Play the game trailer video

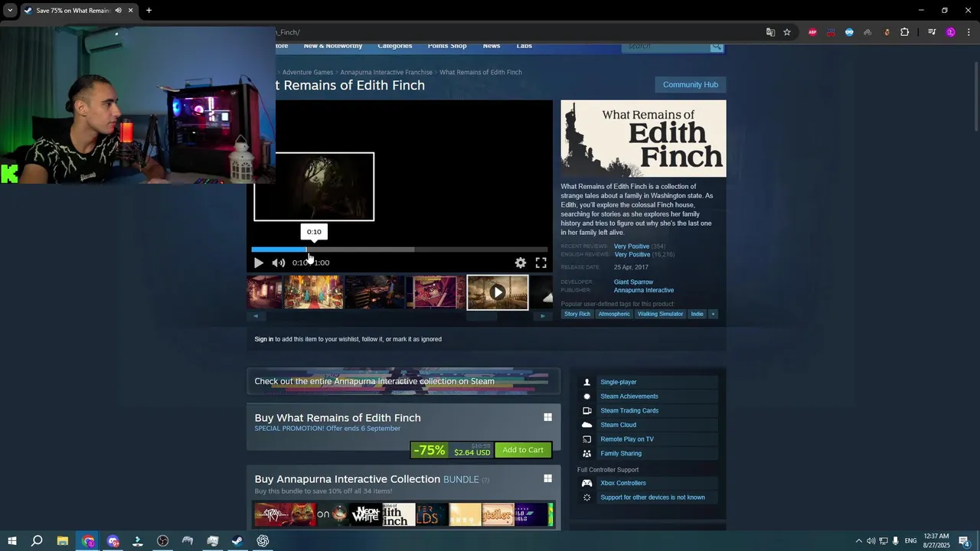tap(259, 262)
